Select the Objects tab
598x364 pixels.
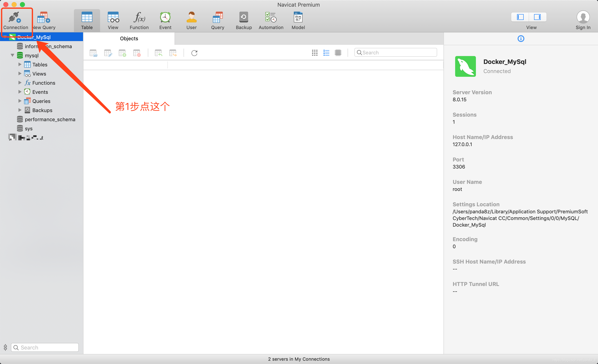coord(129,39)
